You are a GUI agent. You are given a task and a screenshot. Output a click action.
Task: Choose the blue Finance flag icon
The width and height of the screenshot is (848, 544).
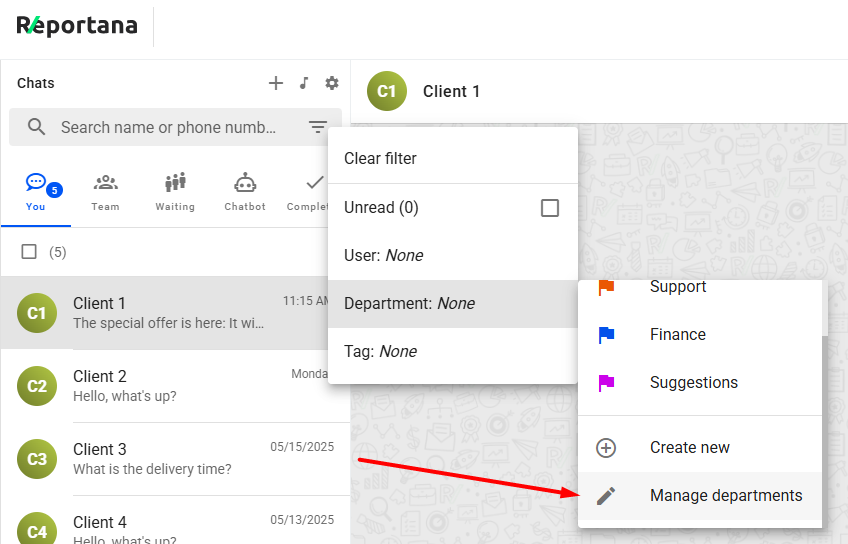(606, 335)
